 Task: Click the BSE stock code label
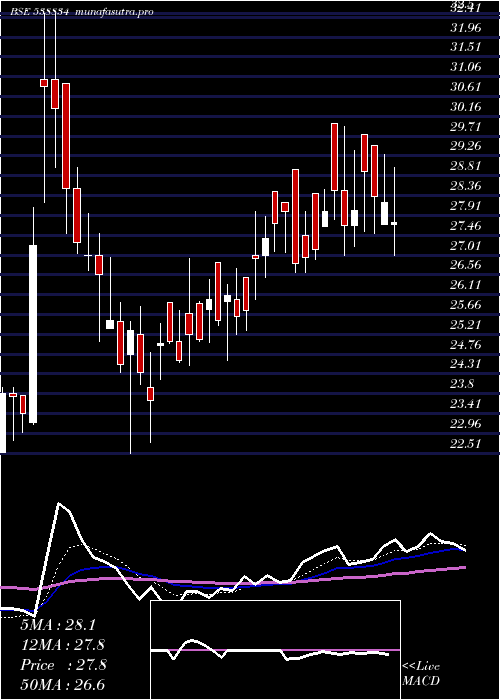[40, 12]
